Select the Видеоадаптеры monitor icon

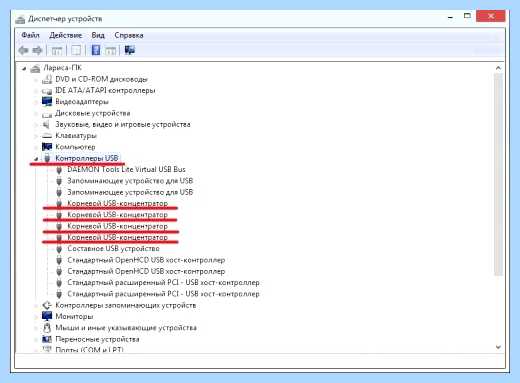[x=47, y=101]
